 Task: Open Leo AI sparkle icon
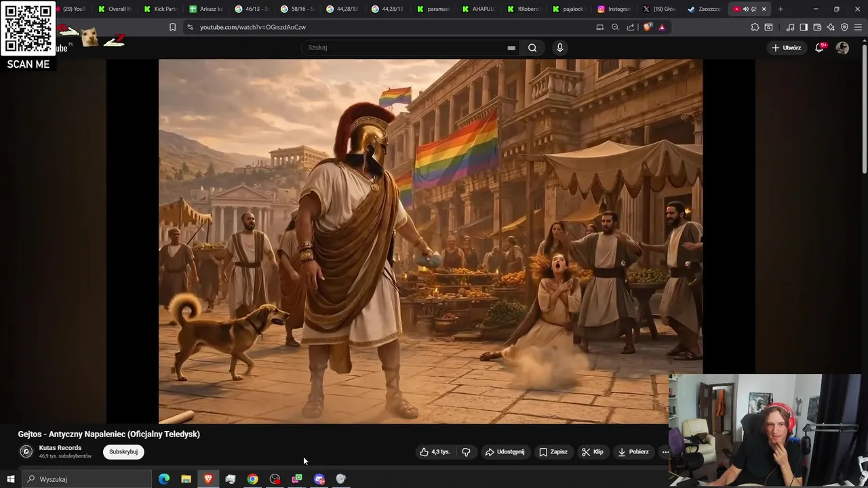click(x=831, y=27)
